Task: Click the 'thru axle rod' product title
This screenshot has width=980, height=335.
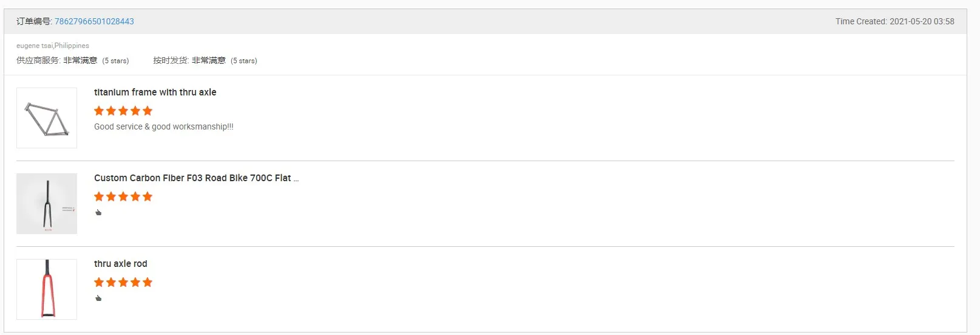Action: (120, 264)
